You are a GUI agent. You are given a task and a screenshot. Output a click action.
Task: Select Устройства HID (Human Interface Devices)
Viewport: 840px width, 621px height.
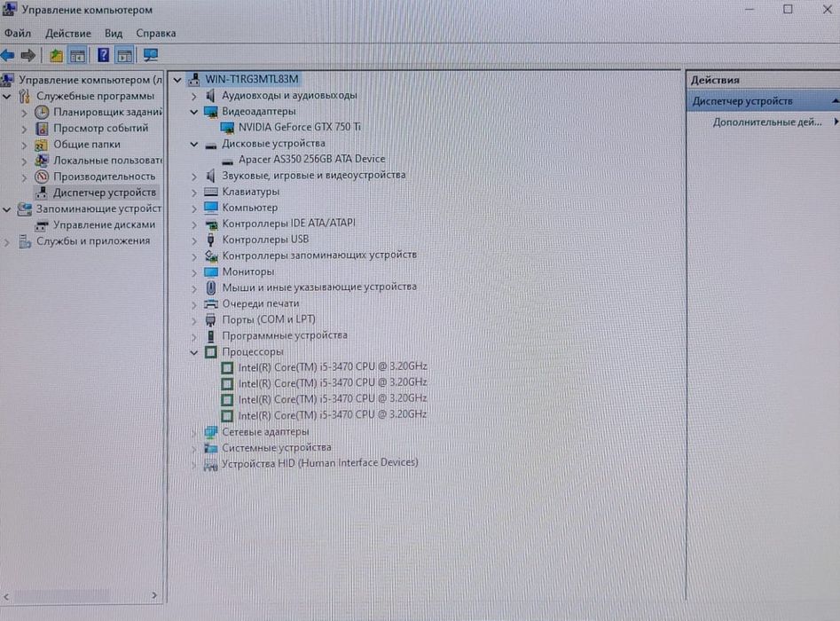pyautogui.click(x=320, y=463)
